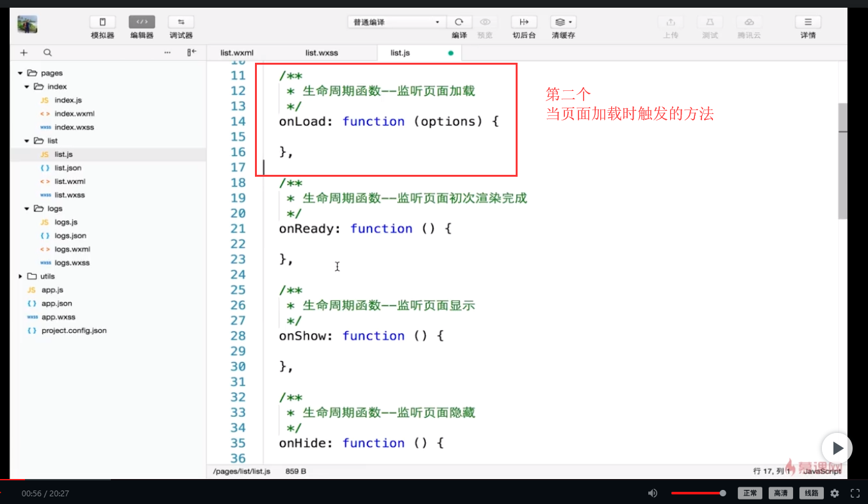Click the user avatar in the toolbar
The width and height of the screenshot is (868, 504).
(27, 24)
